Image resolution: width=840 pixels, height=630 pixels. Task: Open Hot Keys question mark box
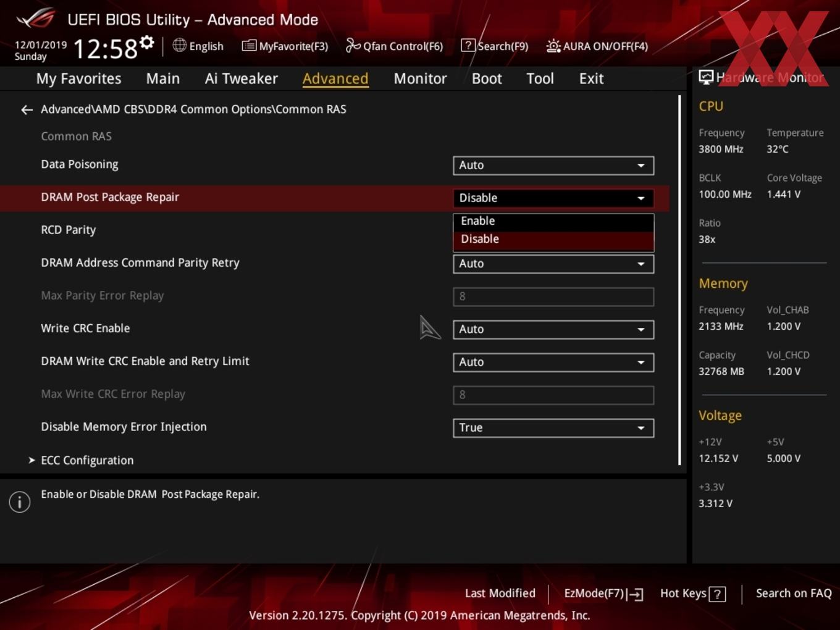click(717, 594)
